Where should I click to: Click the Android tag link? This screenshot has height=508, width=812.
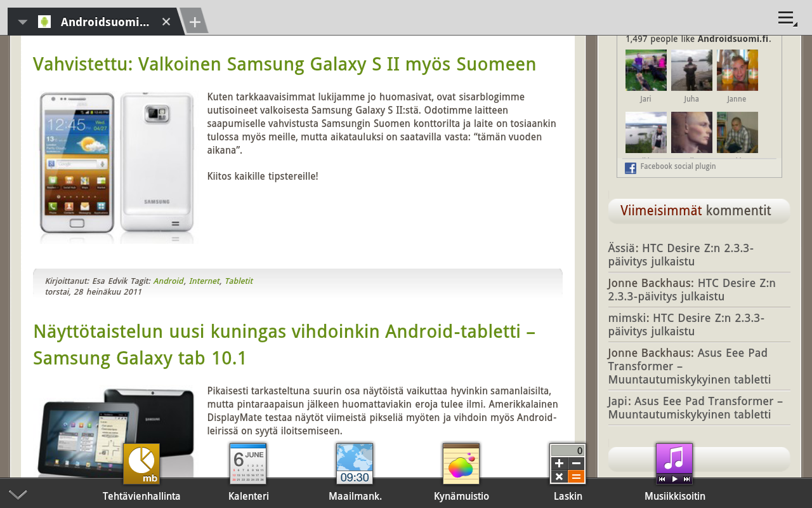pos(169,281)
